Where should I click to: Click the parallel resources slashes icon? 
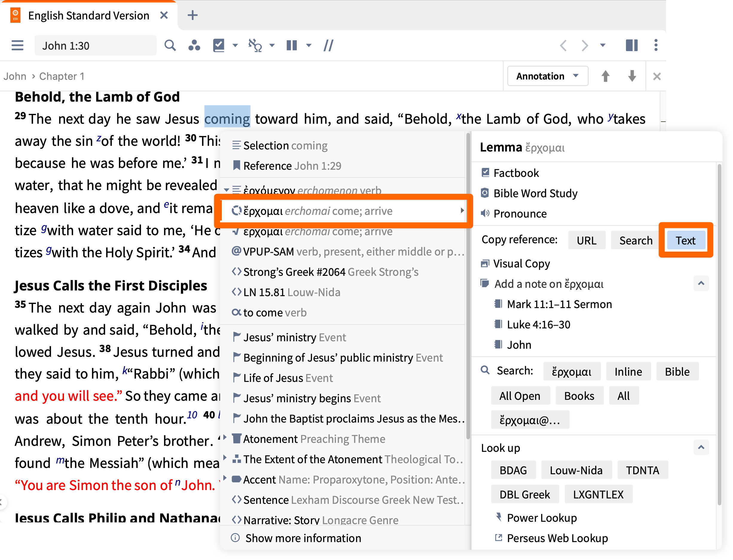pyautogui.click(x=329, y=45)
